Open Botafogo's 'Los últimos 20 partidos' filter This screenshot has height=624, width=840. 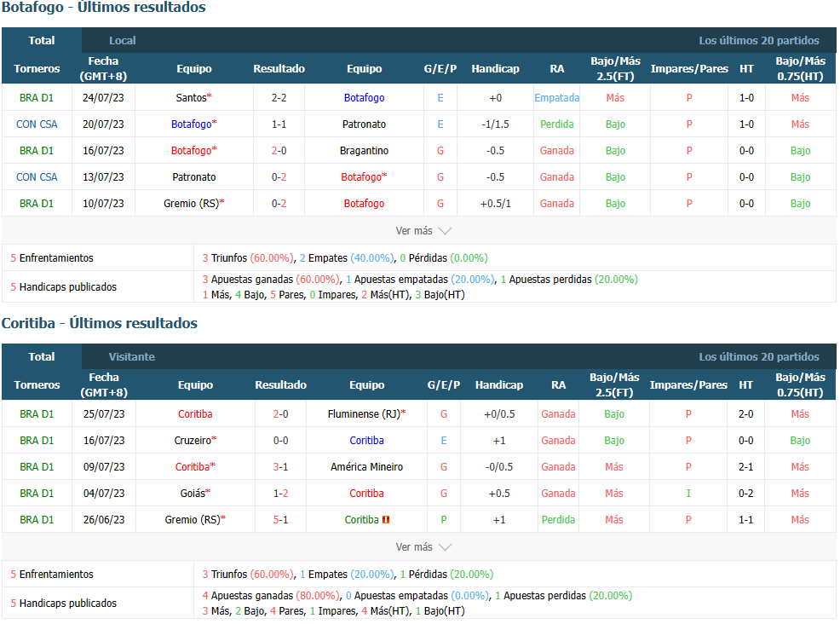tap(758, 41)
